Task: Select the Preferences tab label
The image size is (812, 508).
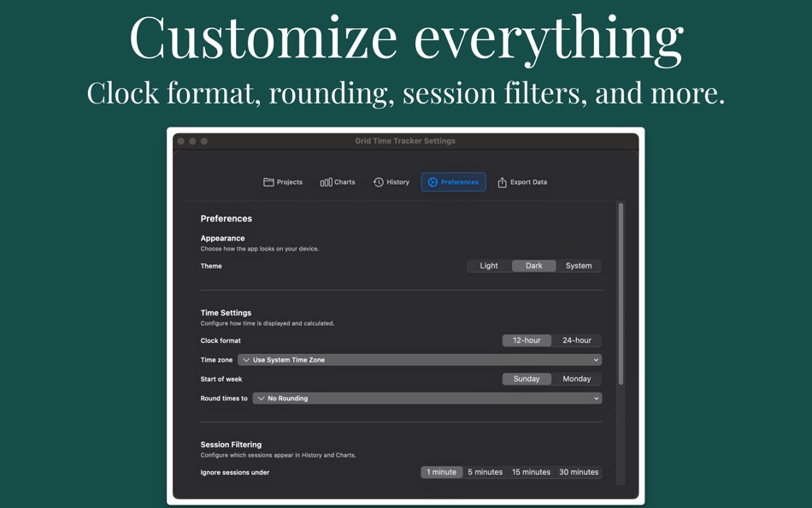Action: [x=459, y=182]
